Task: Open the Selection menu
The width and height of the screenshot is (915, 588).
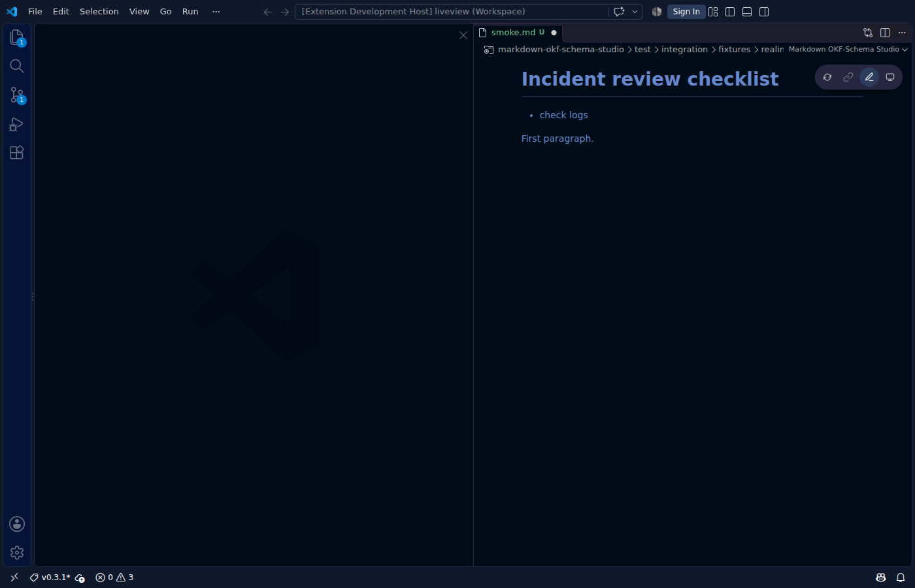Action: coord(99,11)
